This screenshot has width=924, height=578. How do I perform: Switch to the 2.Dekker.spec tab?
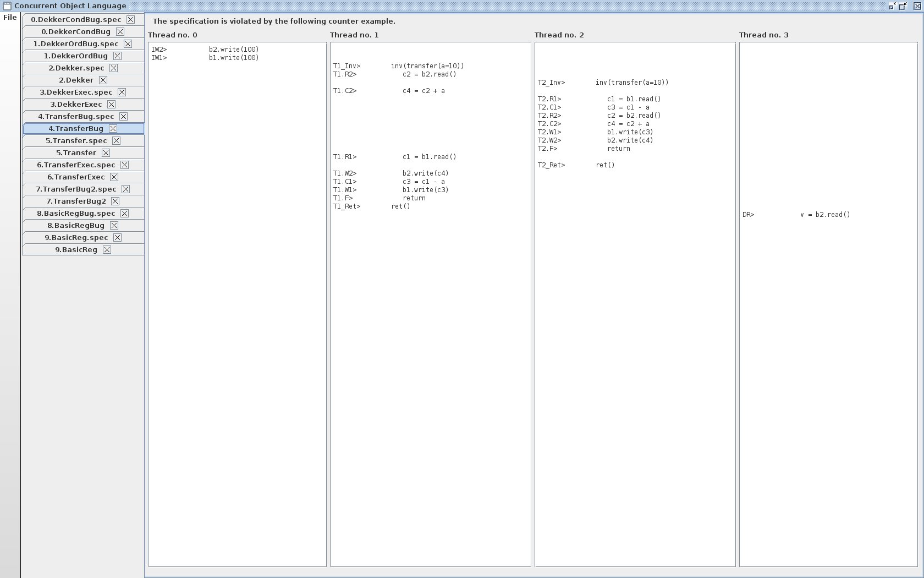83,68
